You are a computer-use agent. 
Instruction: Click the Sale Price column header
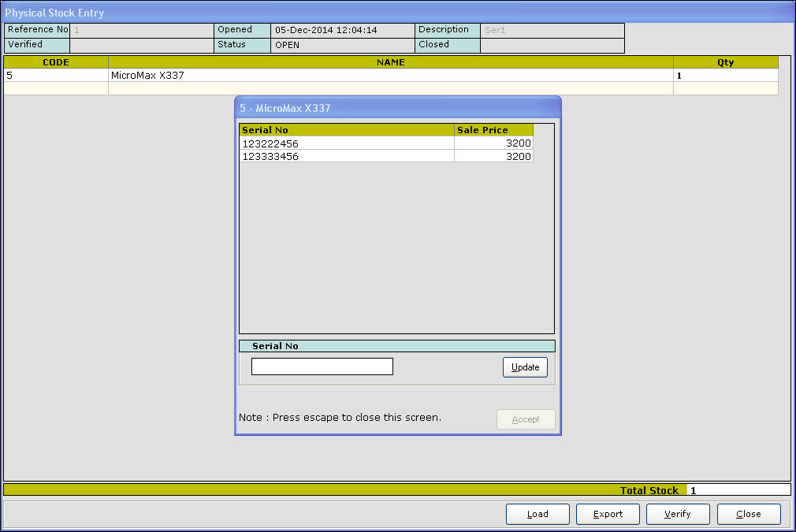(493, 130)
